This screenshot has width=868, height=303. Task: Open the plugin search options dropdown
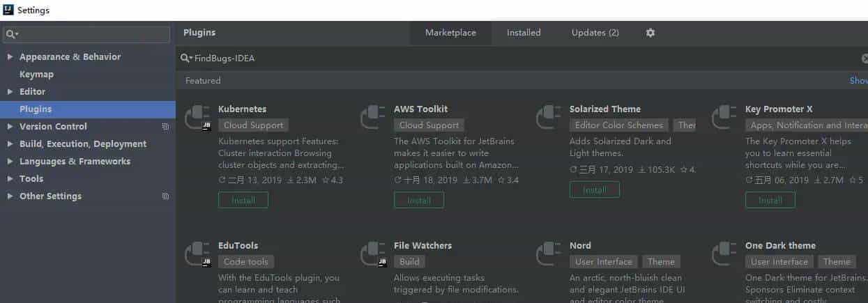tap(186, 59)
